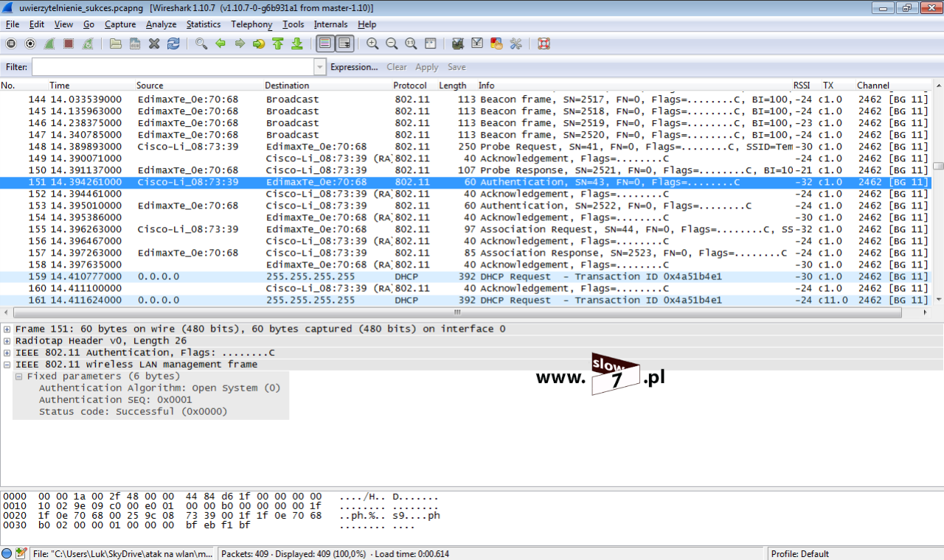Toggle packet list colorizing
Screen dimensions: 944x560
pos(325,43)
